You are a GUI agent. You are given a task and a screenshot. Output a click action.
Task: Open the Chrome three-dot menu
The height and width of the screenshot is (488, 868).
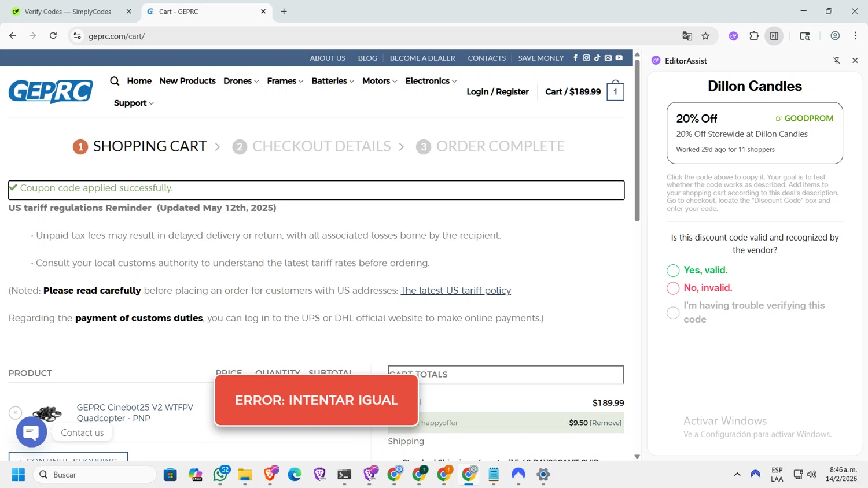855,36
